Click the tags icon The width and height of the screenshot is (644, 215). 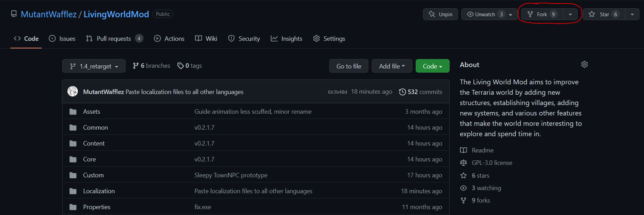pos(181,66)
